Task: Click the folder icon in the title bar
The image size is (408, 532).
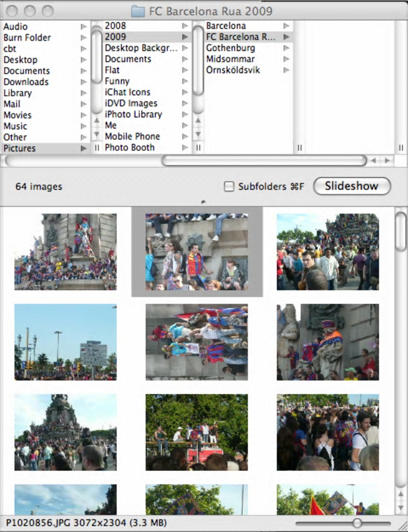Action: click(x=138, y=11)
